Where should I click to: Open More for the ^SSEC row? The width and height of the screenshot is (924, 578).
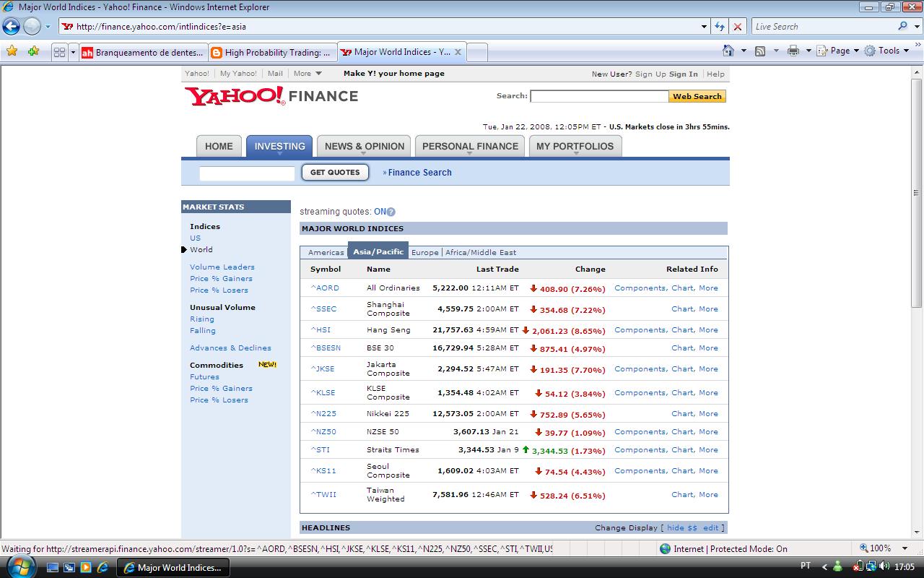pyautogui.click(x=708, y=309)
